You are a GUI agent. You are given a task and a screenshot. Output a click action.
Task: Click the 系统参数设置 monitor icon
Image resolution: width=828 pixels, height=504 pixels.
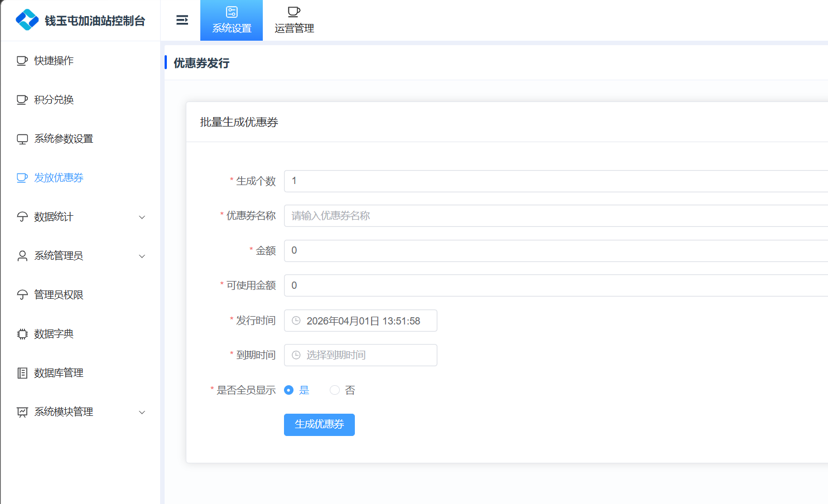point(22,139)
